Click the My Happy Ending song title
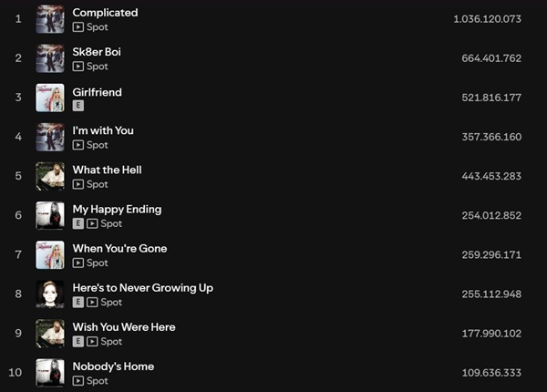The image size is (547, 392). 117,210
